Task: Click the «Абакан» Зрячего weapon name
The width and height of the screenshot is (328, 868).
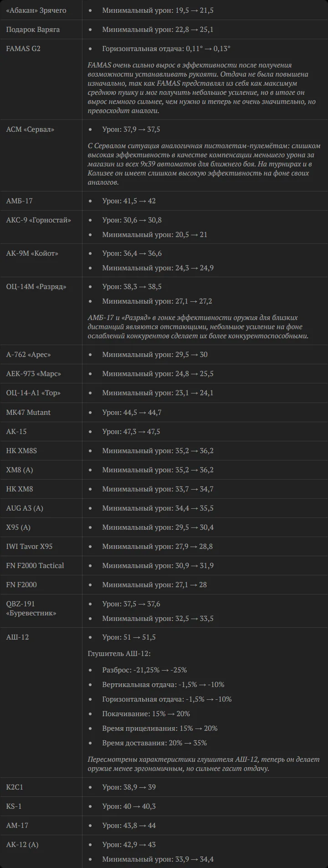Action: (36, 10)
